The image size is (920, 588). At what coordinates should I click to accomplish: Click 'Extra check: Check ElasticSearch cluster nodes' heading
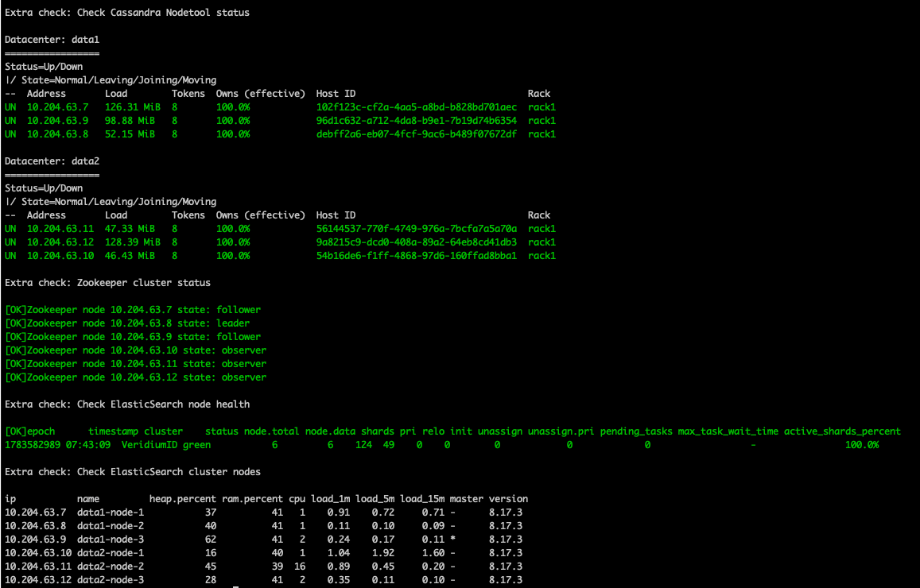click(133, 472)
